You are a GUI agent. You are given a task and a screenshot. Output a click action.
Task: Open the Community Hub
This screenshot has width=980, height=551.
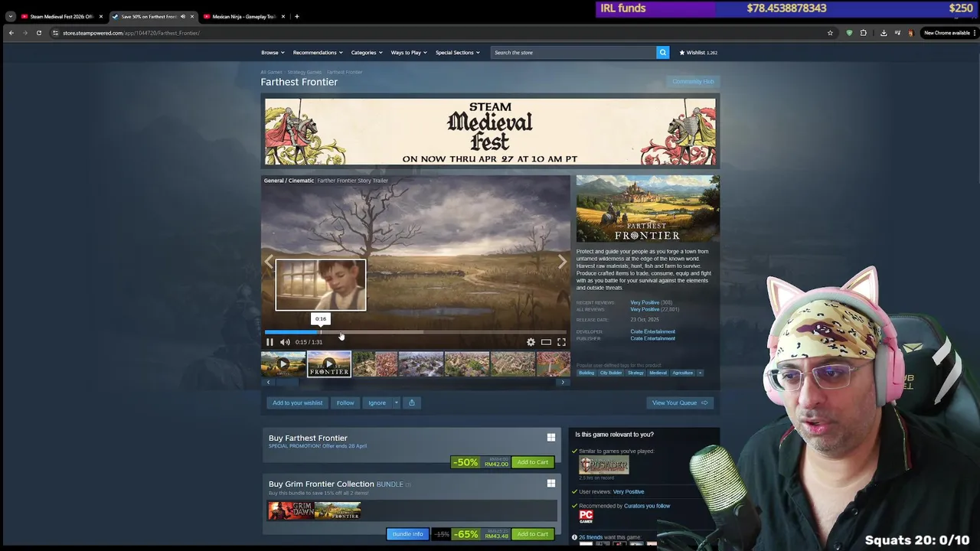click(x=693, y=81)
